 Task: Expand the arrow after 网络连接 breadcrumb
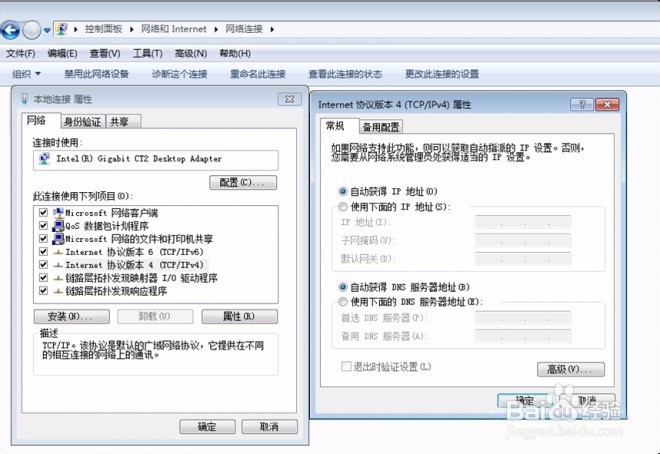272,29
